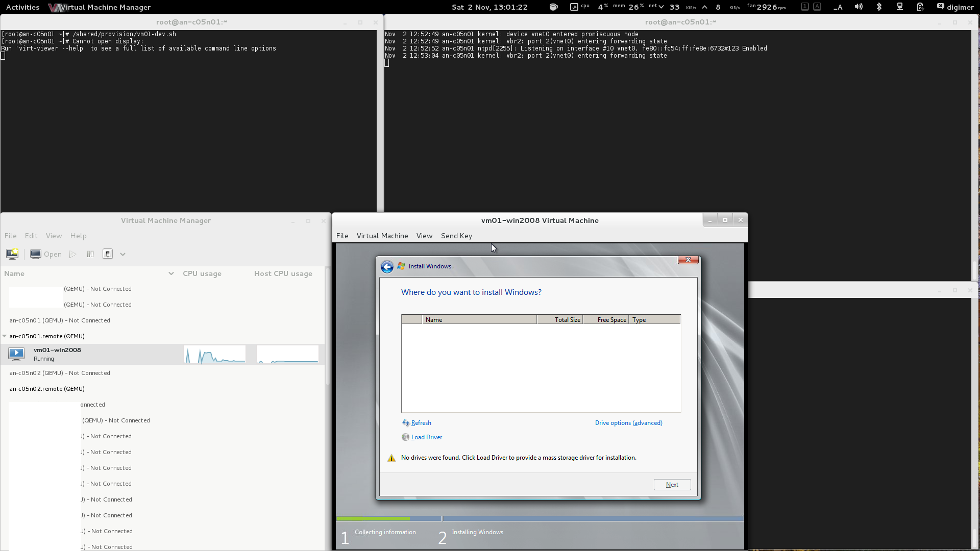980x551 pixels.
Task: Click the fan 2926 rpm indicator in top bar
Action: (x=766, y=7)
